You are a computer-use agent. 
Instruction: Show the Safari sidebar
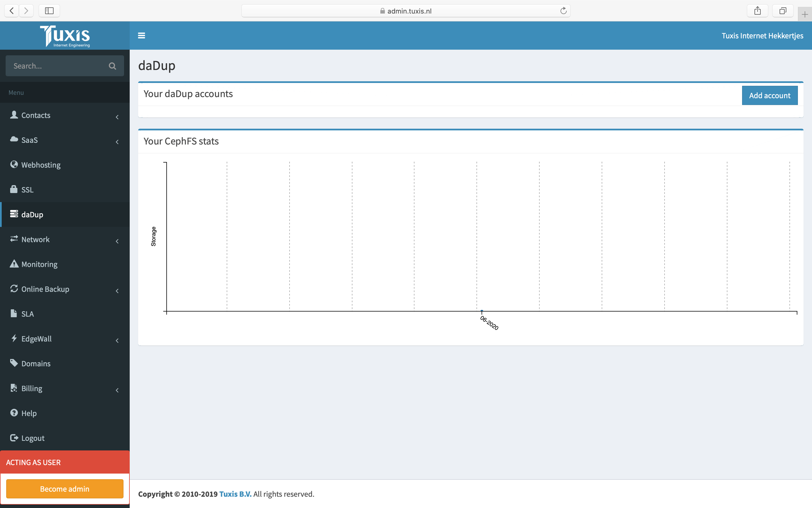pos(49,11)
